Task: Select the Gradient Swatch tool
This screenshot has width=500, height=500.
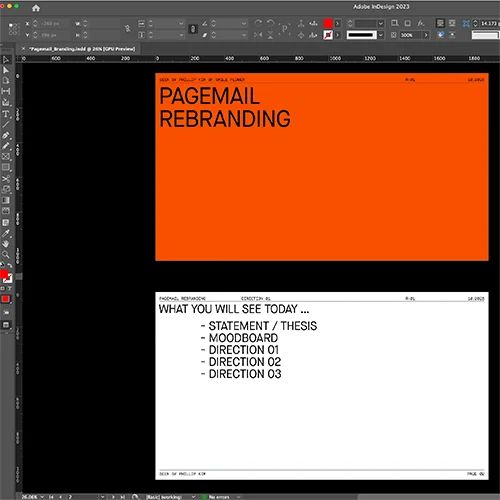Action: click(6, 200)
